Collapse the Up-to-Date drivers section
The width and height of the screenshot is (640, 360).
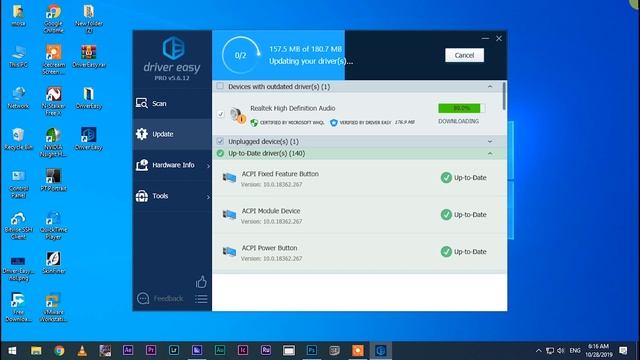pyautogui.click(x=490, y=153)
